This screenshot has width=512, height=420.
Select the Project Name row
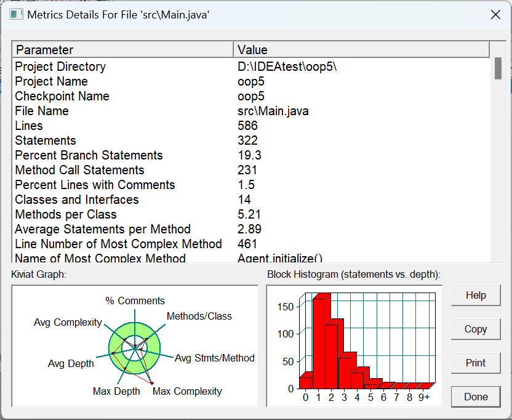coord(251,81)
